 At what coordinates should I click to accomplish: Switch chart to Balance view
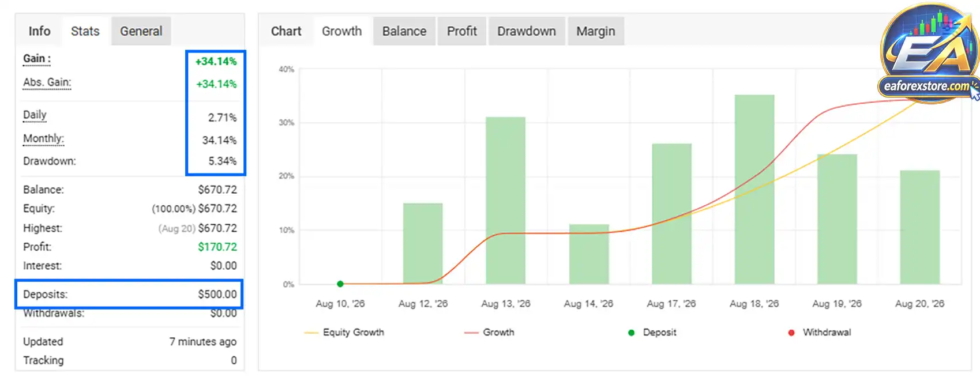coord(404,31)
